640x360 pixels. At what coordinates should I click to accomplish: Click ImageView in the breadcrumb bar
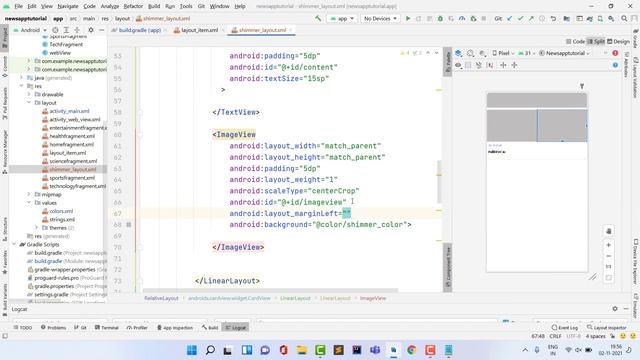(x=373, y=298)
